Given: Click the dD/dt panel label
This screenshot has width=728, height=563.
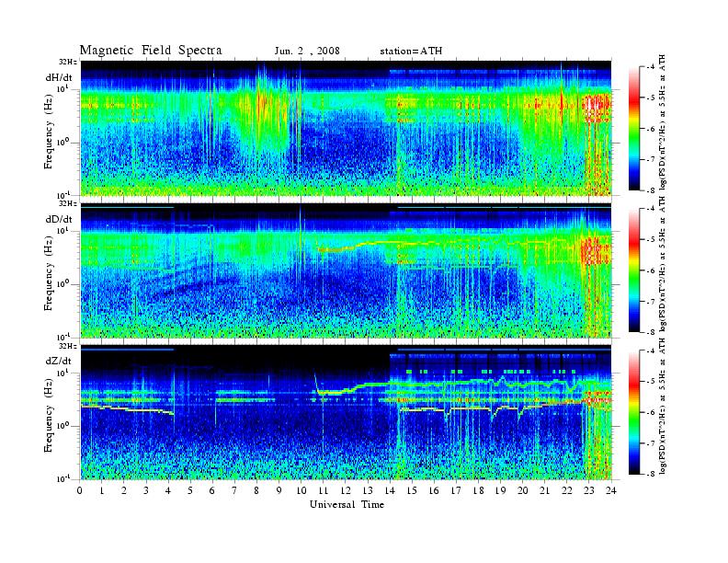Looking at the screenshot, I should [x=59, y=219].
